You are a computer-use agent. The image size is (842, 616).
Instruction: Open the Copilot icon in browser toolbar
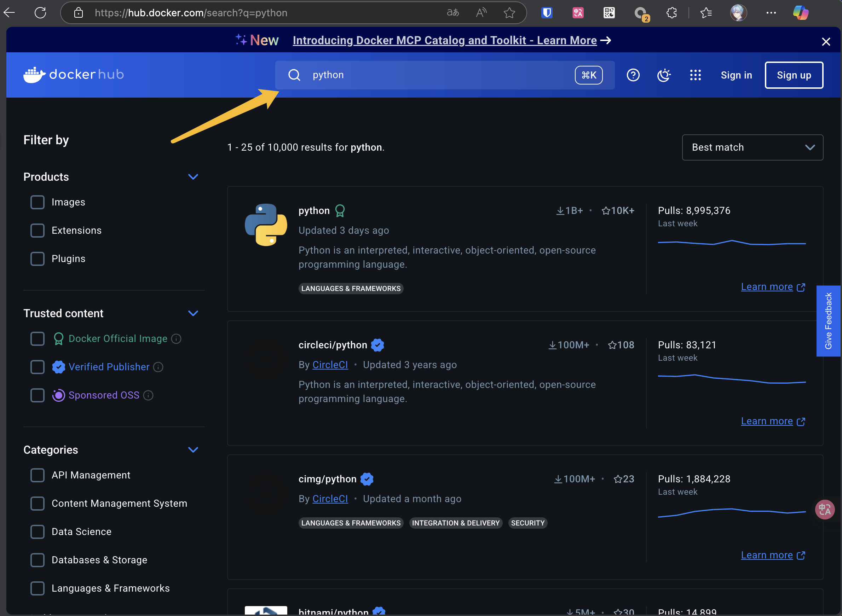(801, 13)
